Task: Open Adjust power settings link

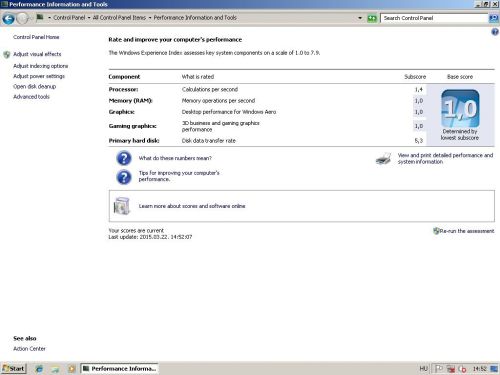Action: tap(39, 76)
